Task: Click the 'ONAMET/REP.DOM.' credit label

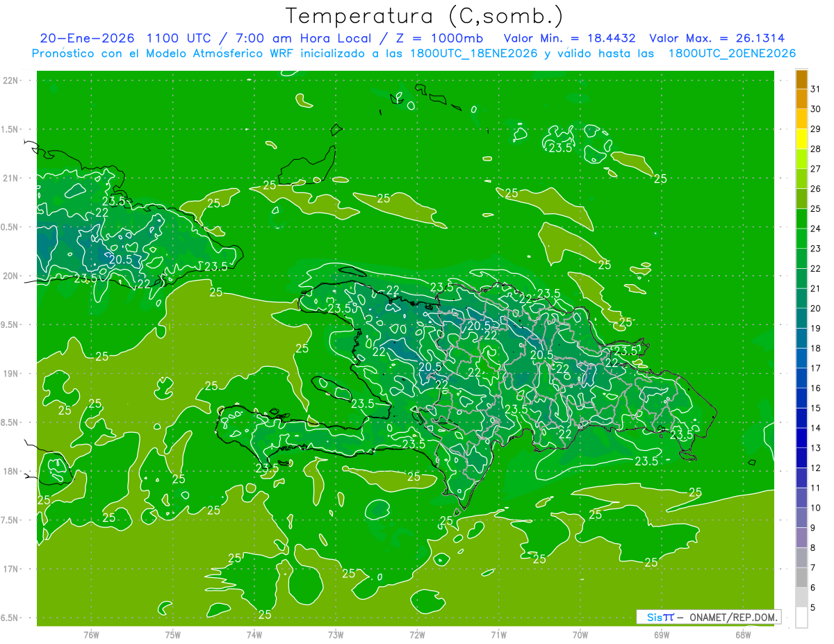Action: 734,617
